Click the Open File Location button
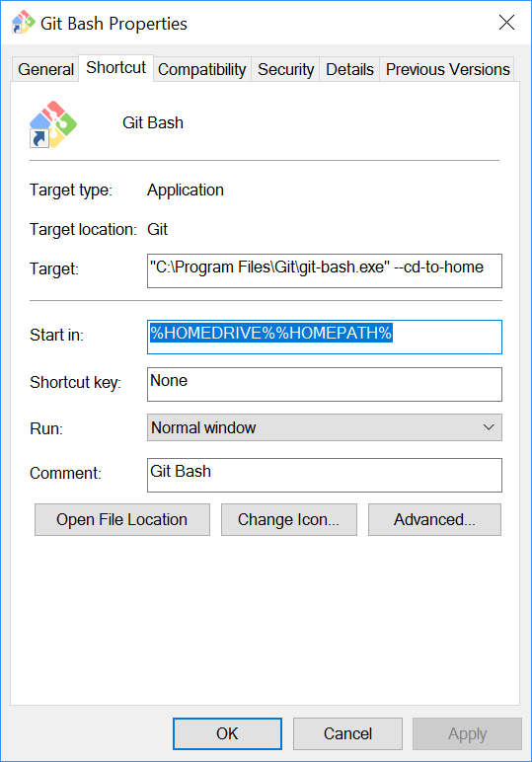This screenshot has height=762, width=532. [122, 519]
